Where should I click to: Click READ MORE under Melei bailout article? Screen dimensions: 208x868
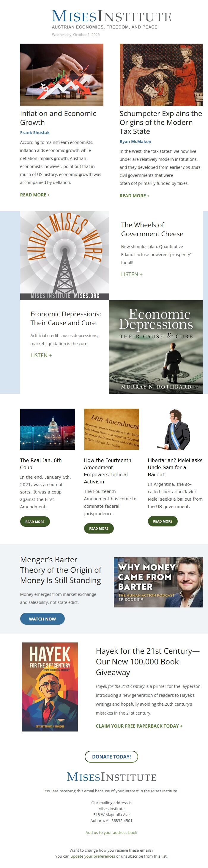pyautogui.click(x=163, y=521)
